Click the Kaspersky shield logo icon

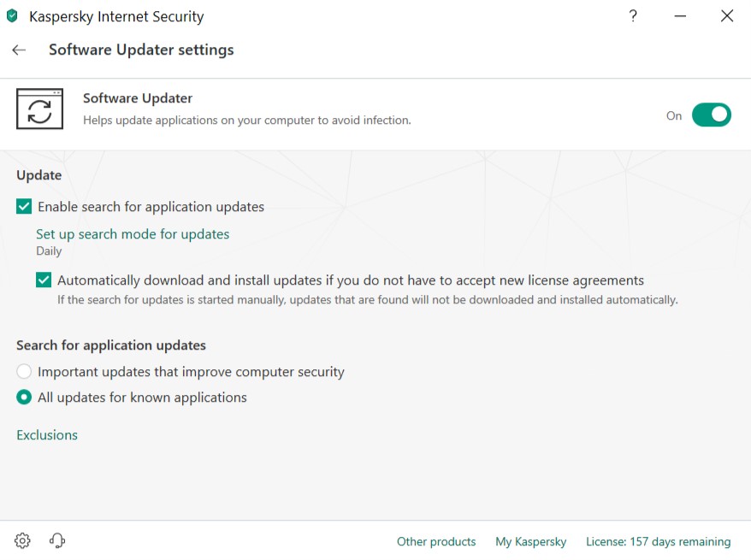tap(12, 16)
